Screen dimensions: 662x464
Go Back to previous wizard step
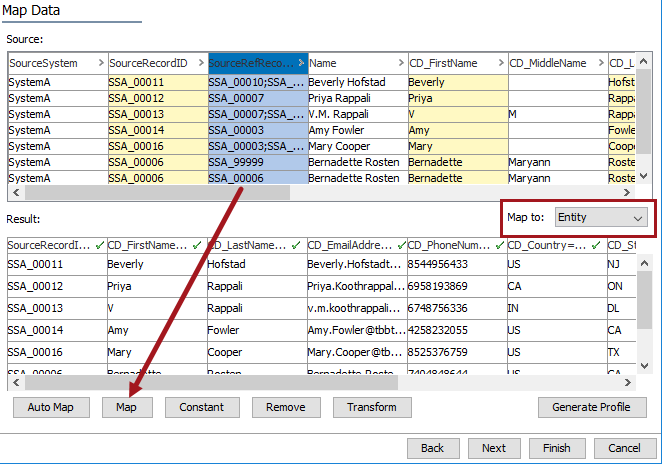432,448
